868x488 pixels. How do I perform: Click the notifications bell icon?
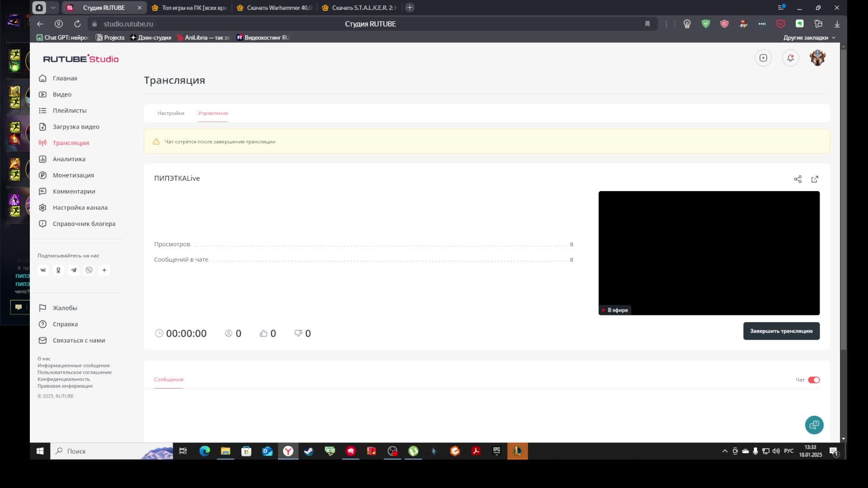point(790,58)
